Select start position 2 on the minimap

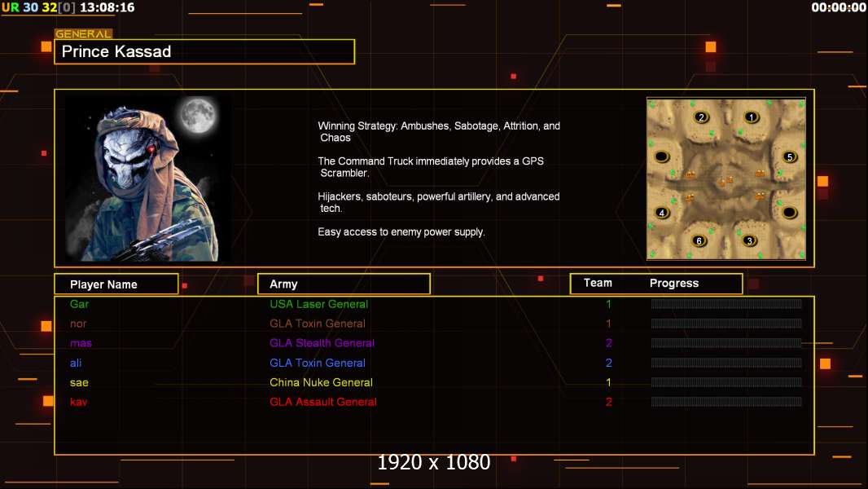[701, 117]
